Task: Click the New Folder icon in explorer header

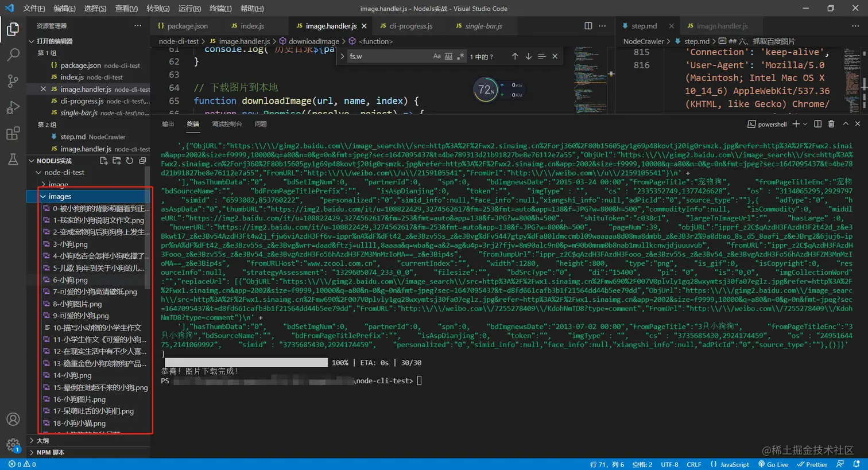Action: coord(117,161)
